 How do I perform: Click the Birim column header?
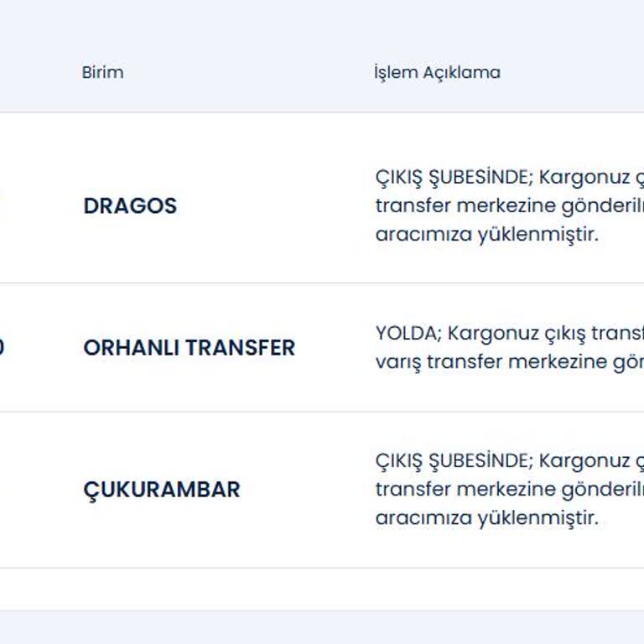102,72
